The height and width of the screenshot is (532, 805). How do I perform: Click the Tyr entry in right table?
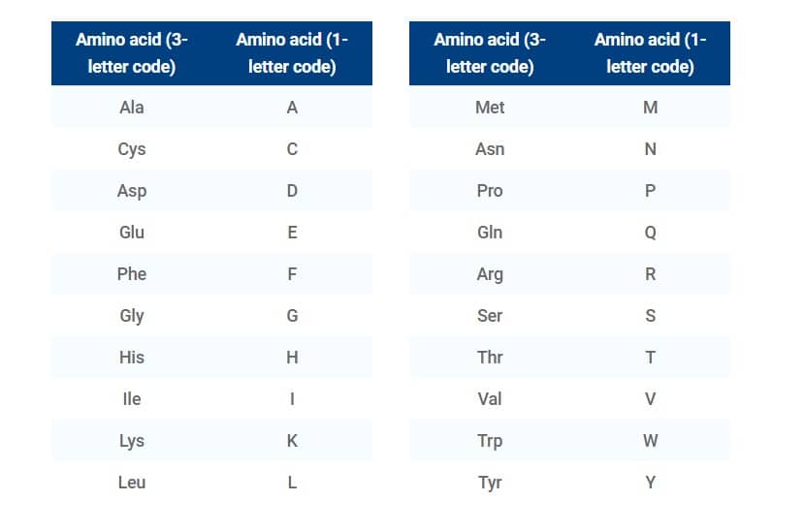[x=490, y=483]
